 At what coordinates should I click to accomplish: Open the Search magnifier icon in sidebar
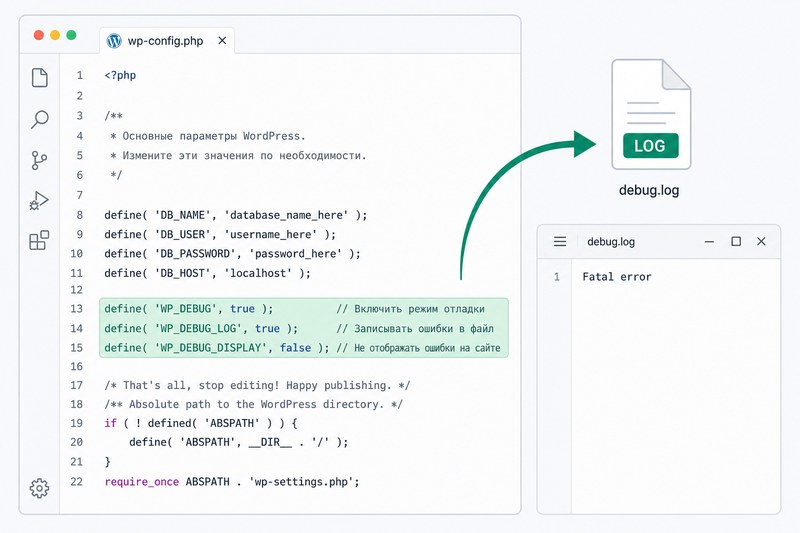[x=40, y=119]
